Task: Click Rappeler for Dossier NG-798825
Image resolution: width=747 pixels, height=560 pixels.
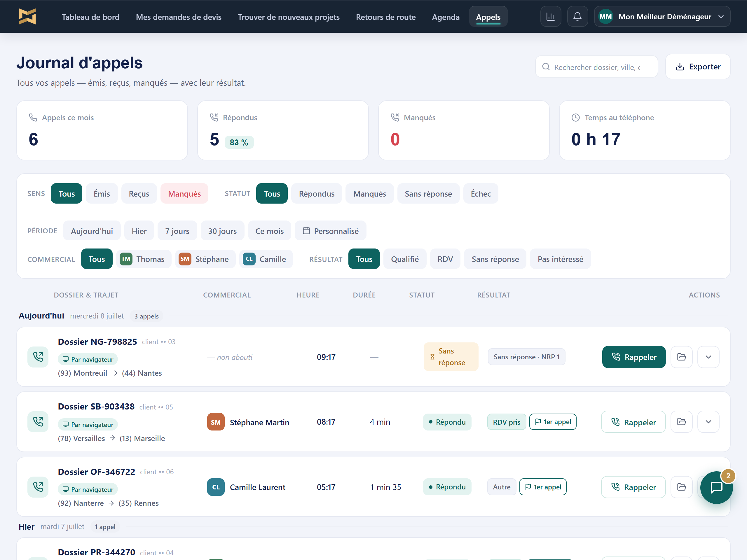Action: 634,357
